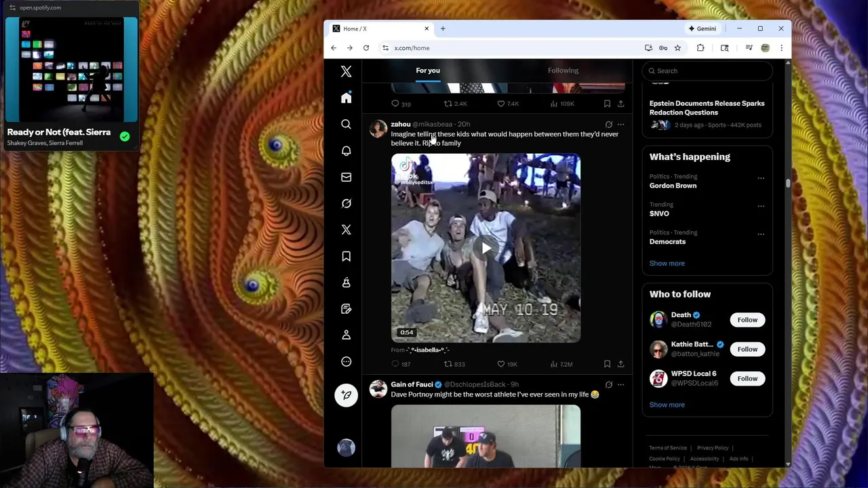Open more options for $NVO trend
This screenshot has height=488, width=868.
[760, 206]
